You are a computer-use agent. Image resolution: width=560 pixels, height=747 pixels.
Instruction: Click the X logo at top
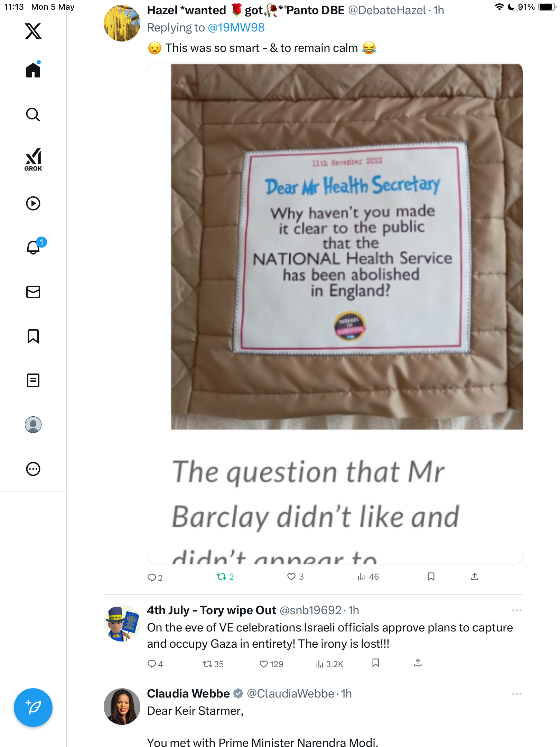[x=33, y=31]
